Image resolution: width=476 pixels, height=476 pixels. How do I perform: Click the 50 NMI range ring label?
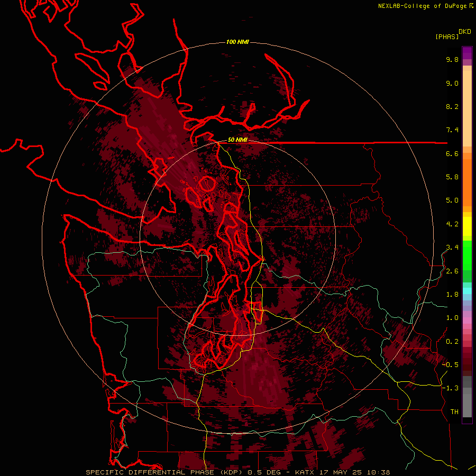pos(237,140)
